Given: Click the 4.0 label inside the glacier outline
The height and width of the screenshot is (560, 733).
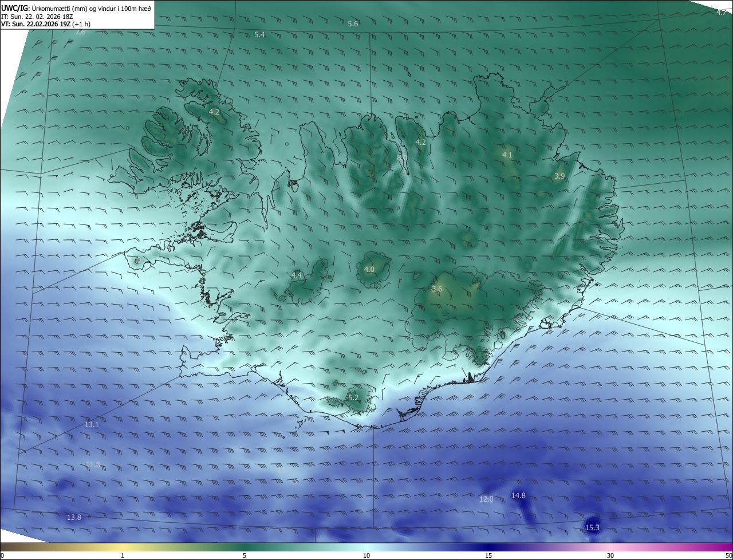Looking at the screenshot, I should [x=369, y=269].
